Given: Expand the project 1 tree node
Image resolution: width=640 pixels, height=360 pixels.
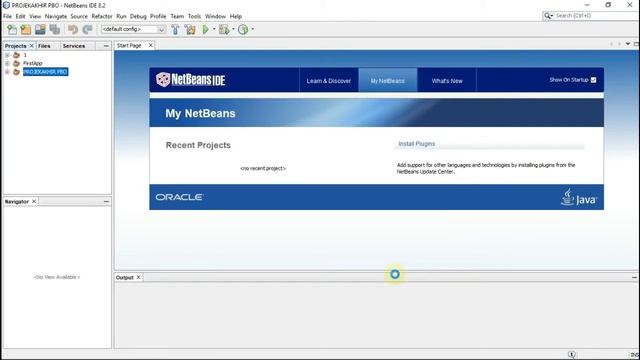Looking at the screenshot, I should (7, 55).
